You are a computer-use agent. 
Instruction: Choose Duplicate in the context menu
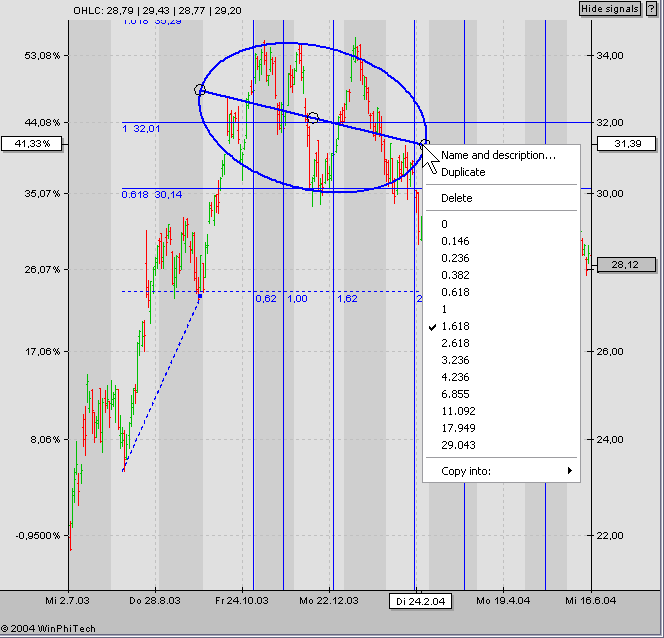pos(463,172)
